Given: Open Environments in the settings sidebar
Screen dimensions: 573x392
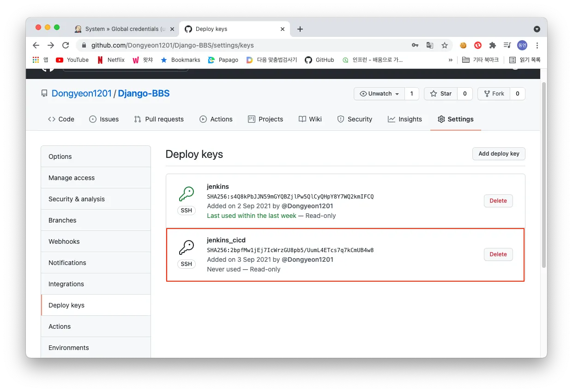Looking at the screenshot, I should 96,347.
